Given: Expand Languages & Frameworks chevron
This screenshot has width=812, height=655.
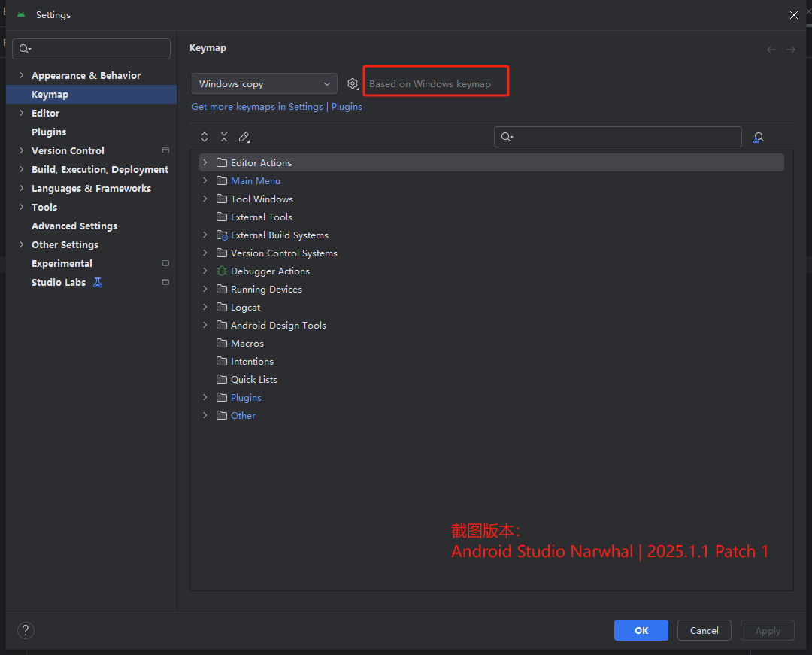Looking at the screenshot, I should point(21,188).
